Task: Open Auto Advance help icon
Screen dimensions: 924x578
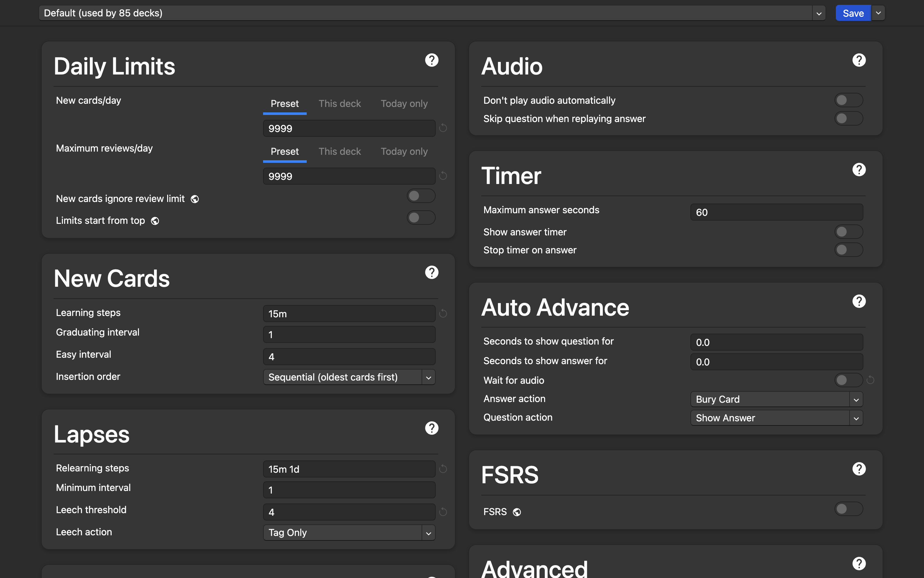Action: click(x=859, y=301)
